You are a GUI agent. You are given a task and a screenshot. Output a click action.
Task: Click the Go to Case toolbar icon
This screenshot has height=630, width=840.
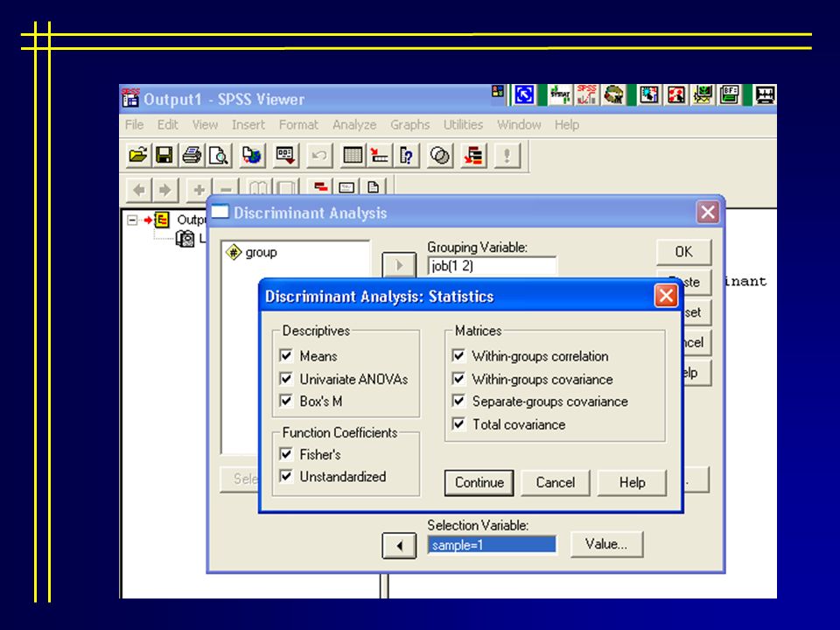pyautogui.click(x=380, y=156)
